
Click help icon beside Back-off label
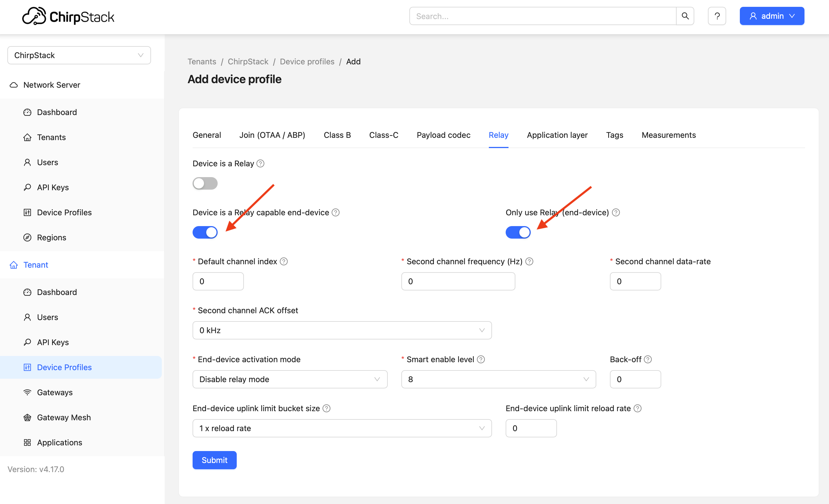(x=648, y=359)
